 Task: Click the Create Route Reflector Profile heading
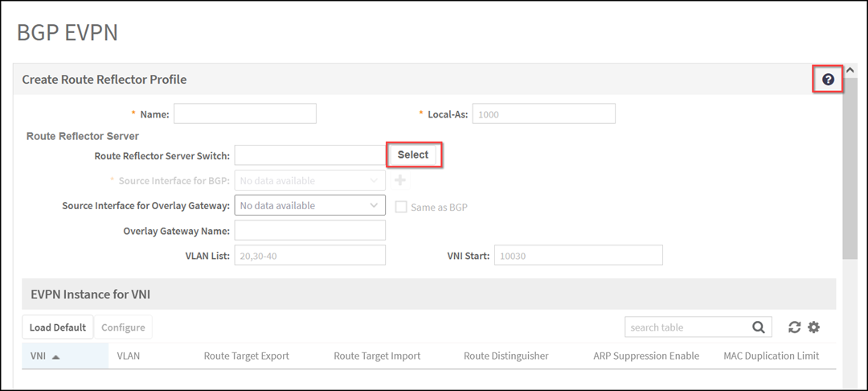[104, 79]
